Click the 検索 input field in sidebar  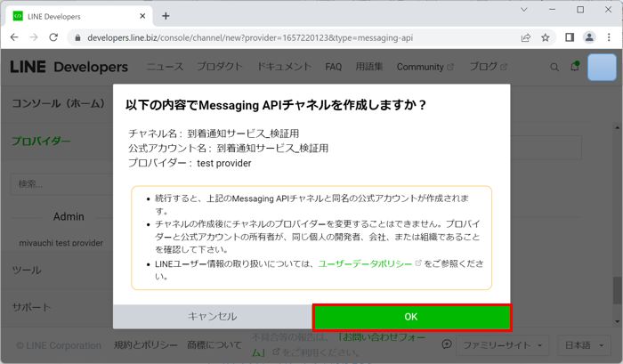coord(61,184)
